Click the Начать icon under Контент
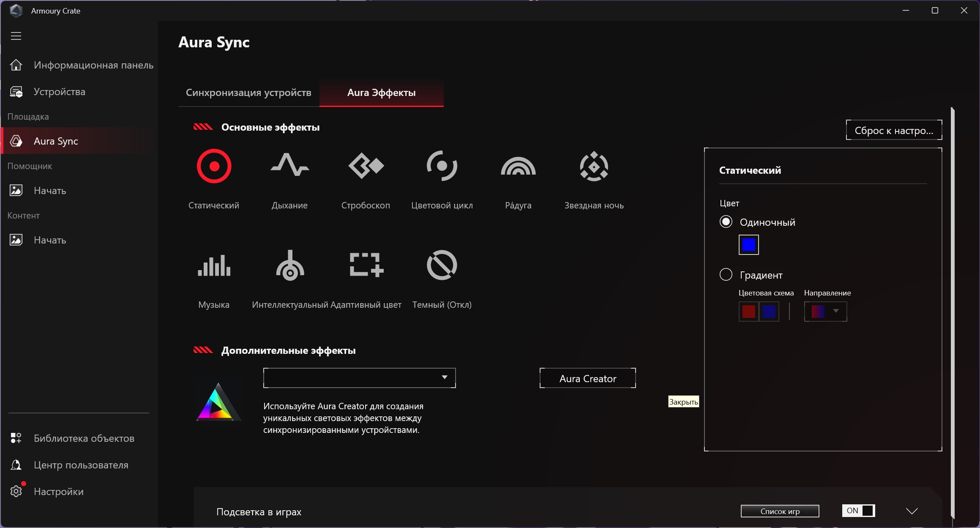This screenshot has width=980, height=528. point(16,240)
